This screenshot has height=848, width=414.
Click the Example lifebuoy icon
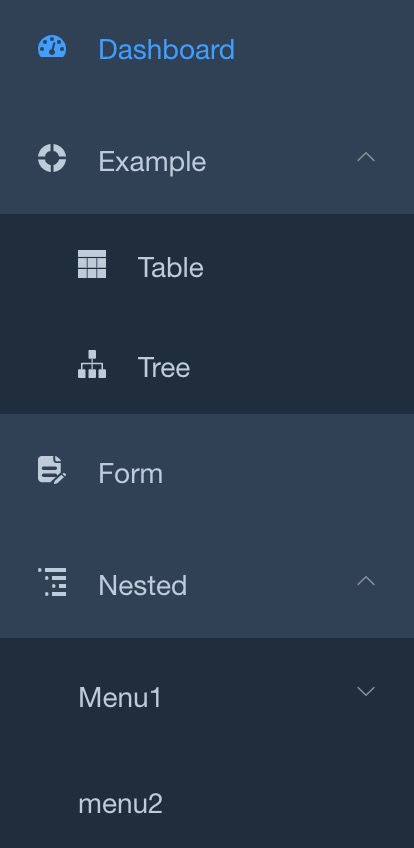52,158
